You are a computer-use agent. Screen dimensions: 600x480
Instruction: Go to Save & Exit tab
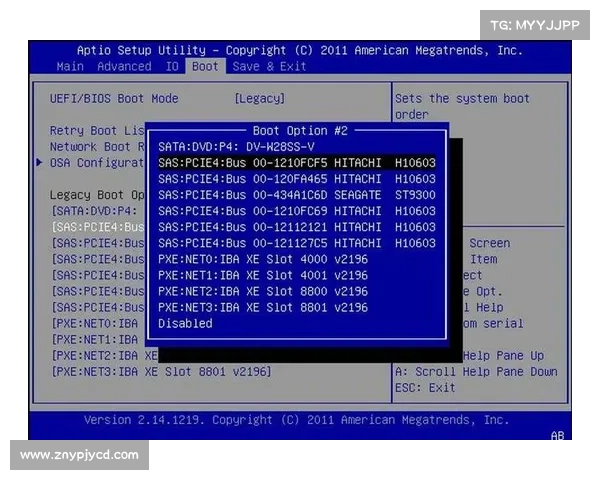point(269,67)
